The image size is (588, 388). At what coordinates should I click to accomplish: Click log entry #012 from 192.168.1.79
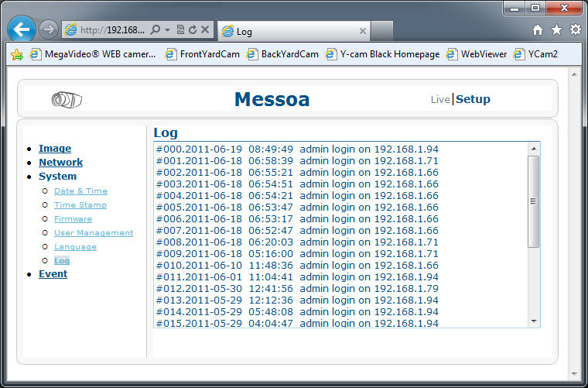pyautogui.click(x=297, y=289)
